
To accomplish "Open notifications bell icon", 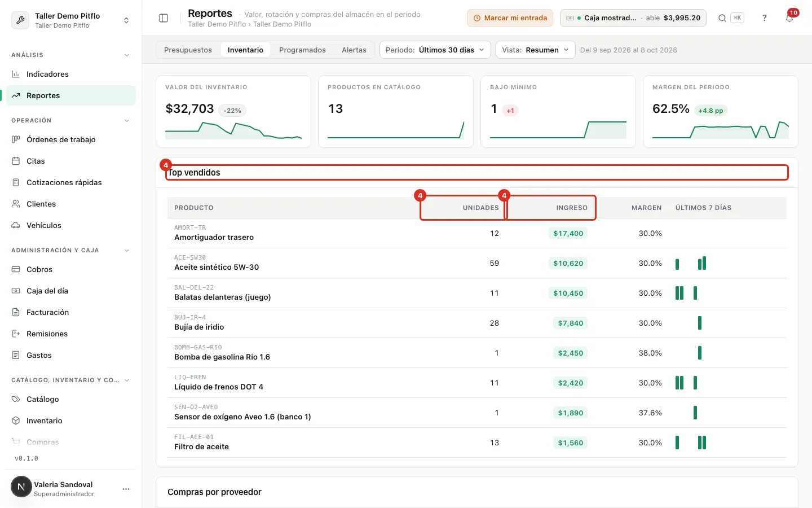I will click(789, 18).
